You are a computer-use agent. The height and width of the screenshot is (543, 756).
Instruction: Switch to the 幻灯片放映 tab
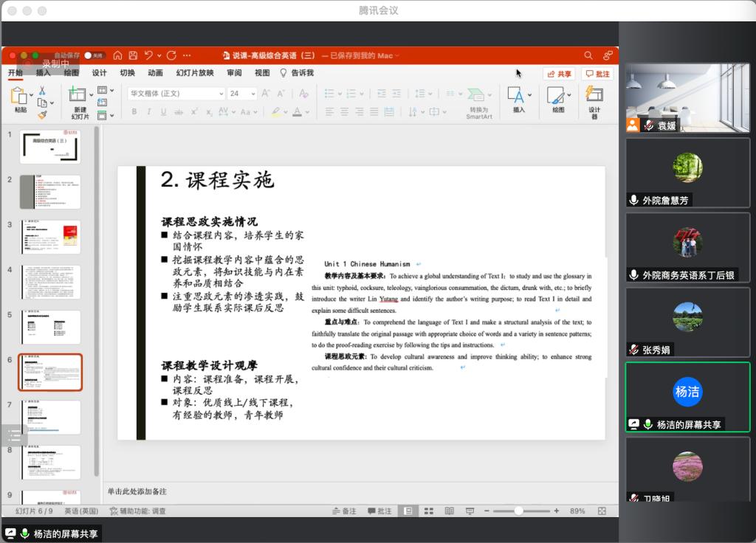[195, 73]
